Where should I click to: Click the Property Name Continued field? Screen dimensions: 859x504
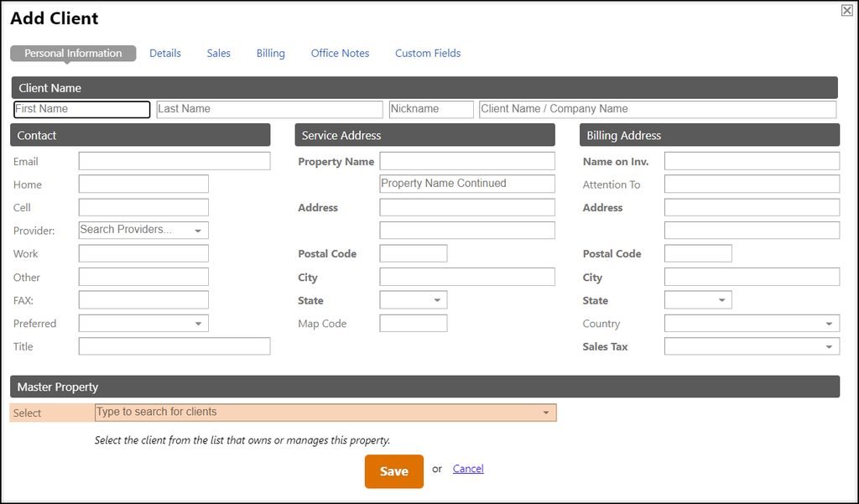(x=467, y=184)
